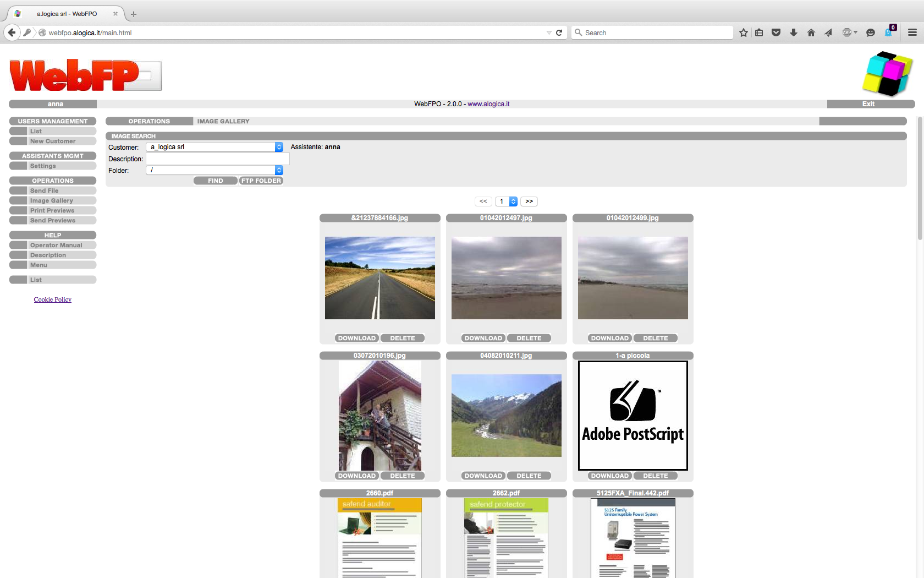
Task: Open the hamburger browser menu
Action: [912, 32]
